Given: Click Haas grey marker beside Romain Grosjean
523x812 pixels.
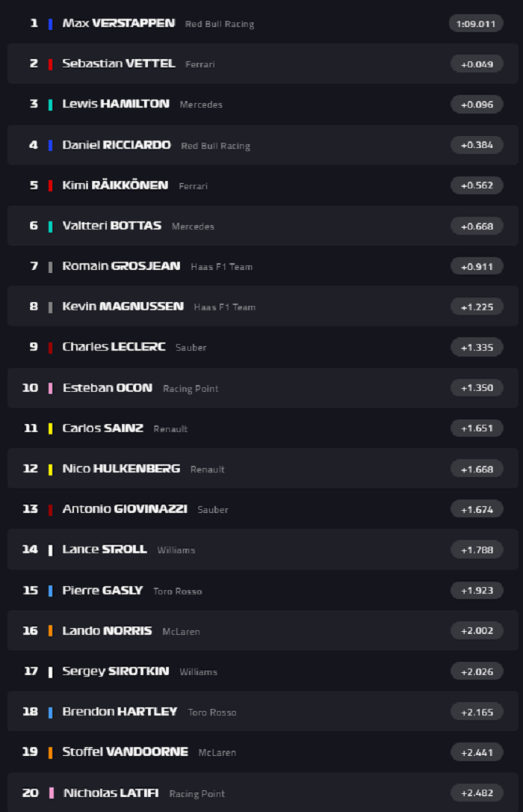Looking at the screenshot, I should (x=51, y=266).
